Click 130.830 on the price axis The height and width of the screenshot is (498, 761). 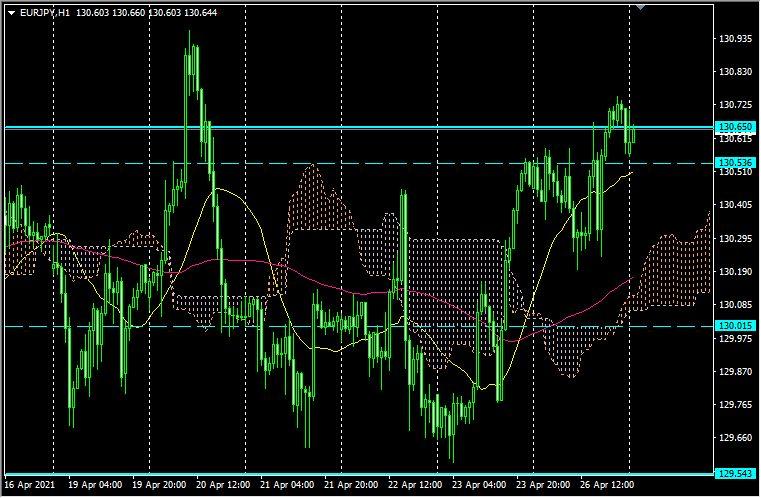pyautogui.click(x=735, y=72)
